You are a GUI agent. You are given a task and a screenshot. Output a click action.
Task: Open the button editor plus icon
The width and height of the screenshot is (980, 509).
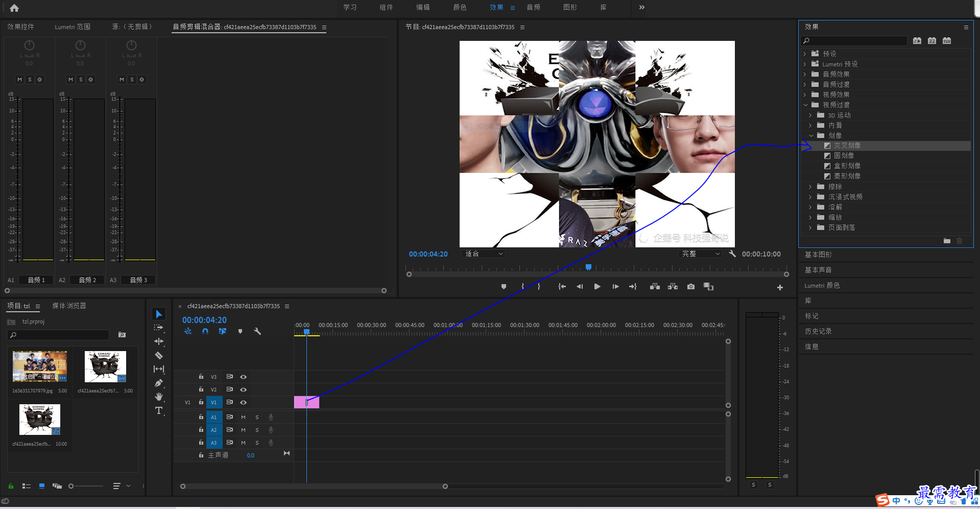(x=780, y=288)
